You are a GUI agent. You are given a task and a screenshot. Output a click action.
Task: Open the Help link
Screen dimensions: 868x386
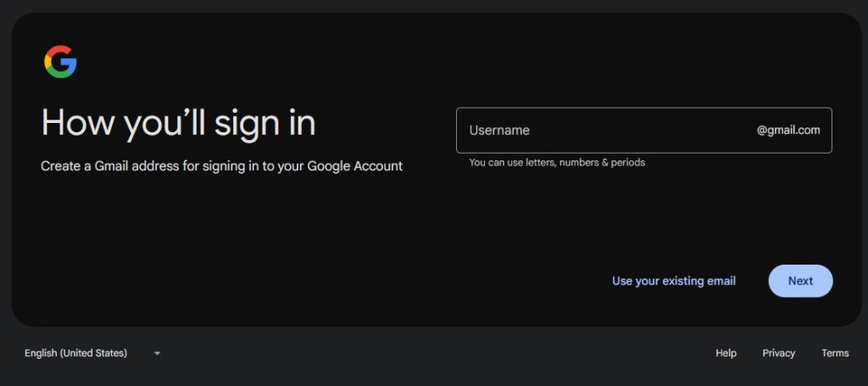click(x=726, y=353)
